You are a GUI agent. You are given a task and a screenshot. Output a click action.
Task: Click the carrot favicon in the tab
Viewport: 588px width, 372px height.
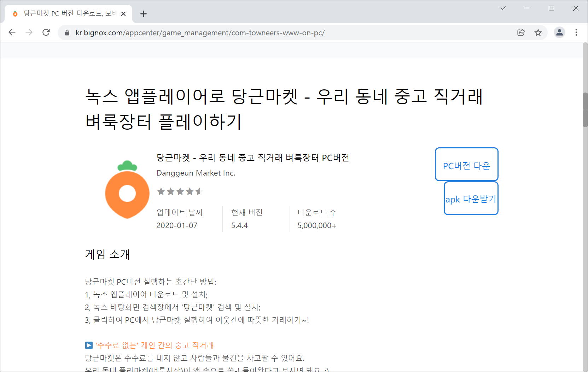(x=15, y=14)
